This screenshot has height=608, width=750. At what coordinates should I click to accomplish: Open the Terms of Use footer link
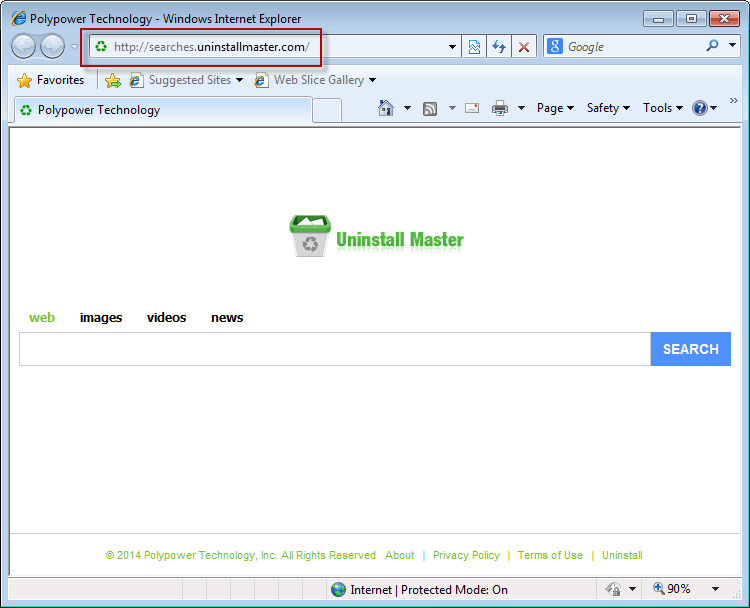click(x=550, y=555)
